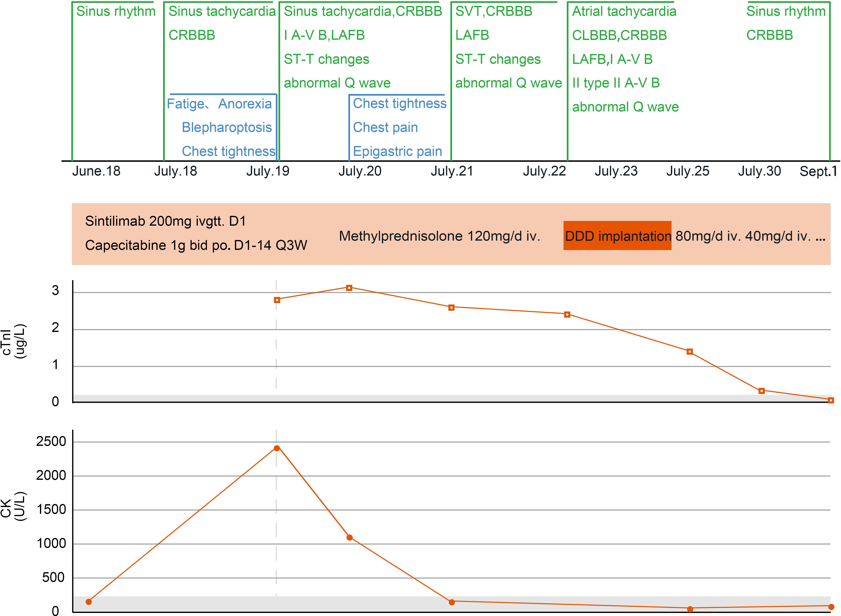Screen dimensions: 841x616
Task: Select the July.25 timeline date label
Action: click(x=688, y=171)
